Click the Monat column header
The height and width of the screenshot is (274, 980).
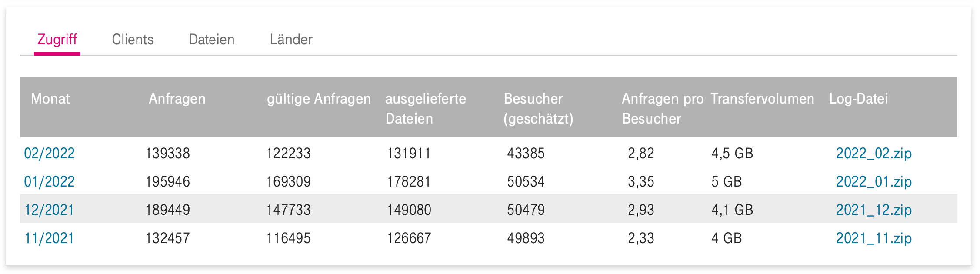(50, 99)
